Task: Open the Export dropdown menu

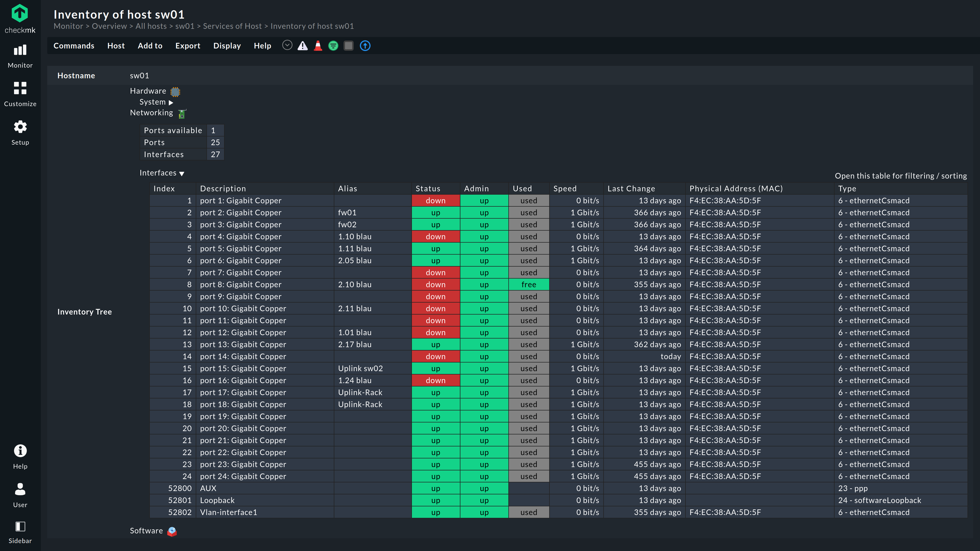Action: point(188,46)
